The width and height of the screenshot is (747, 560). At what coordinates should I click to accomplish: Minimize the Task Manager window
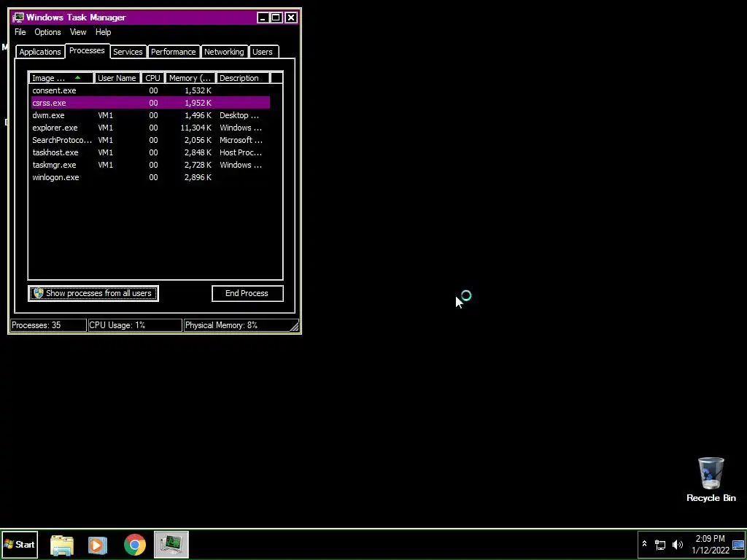click(263, 17)
